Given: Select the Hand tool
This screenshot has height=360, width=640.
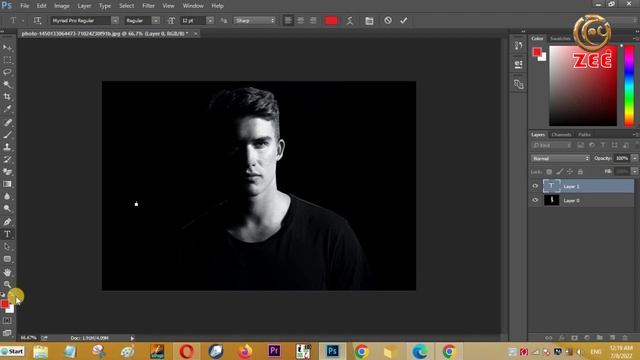Looking at the screenshot, I should click(7, 272).
